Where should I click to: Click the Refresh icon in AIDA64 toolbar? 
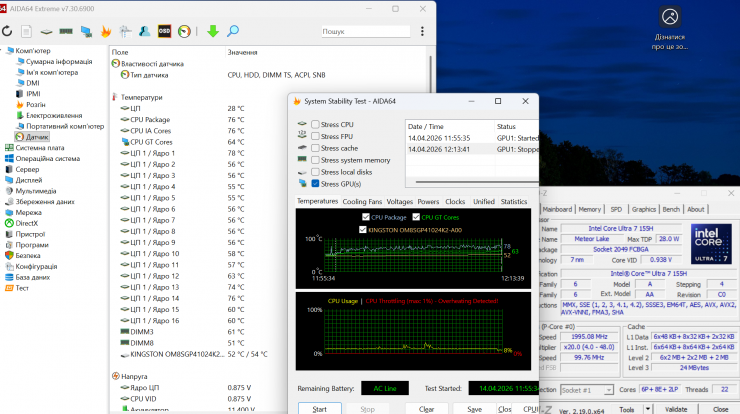click(7, 31)
